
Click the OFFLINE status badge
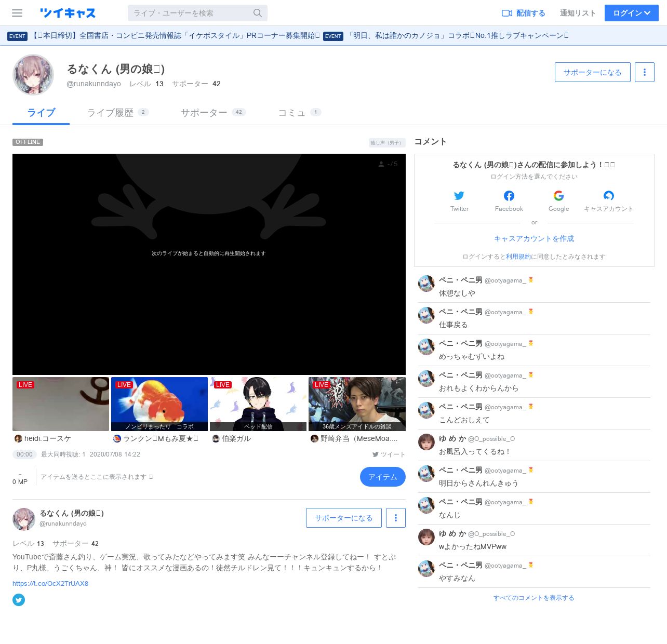point(28,142)
